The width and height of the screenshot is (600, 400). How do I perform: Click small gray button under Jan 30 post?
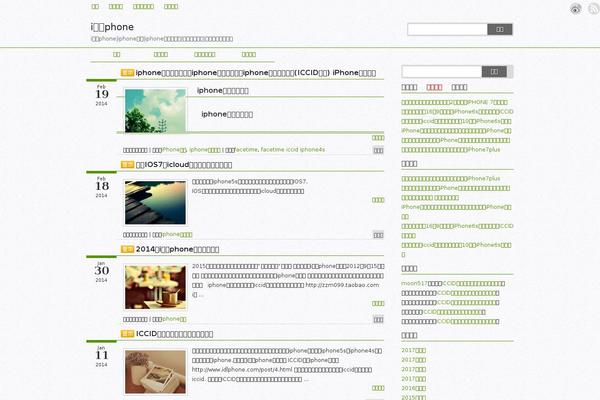coord(378,320)
